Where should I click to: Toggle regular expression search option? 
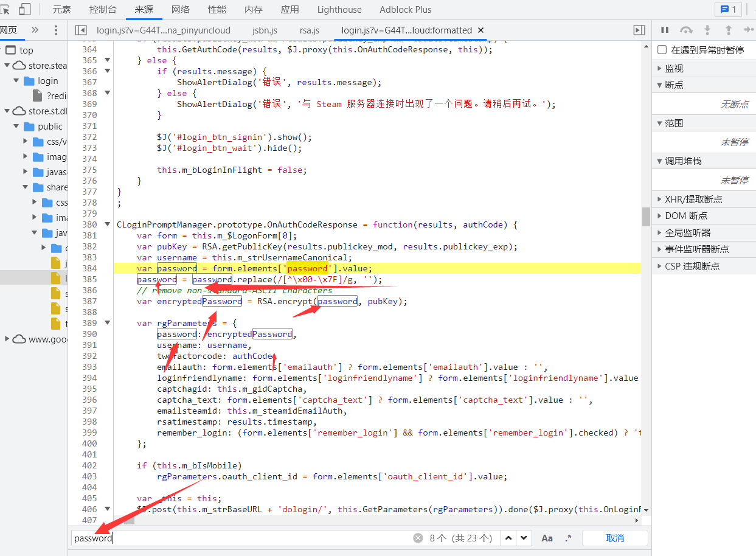tap(568, 538)
